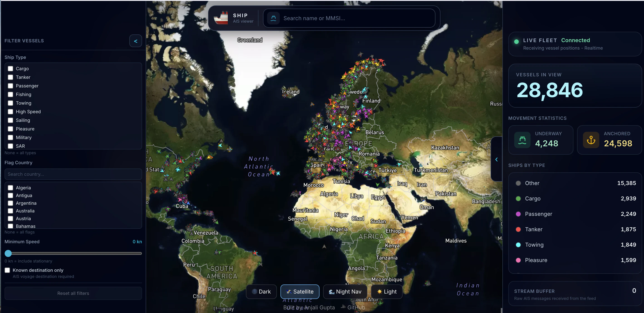Click the Underway ship icon
The width and height of the screenshot is (644, 313).
pyautogui.click(x=522, y=140)
